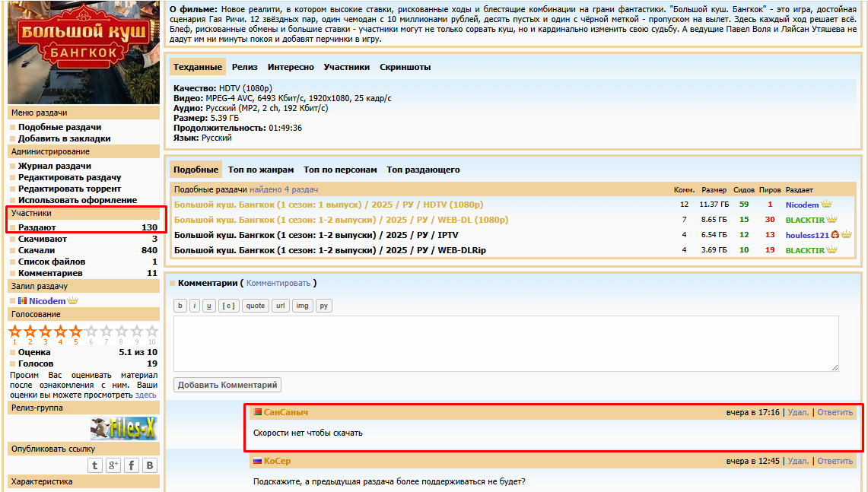Open the Редактировать торрент admin link
This screenshot has height=492, width=868.
coord(69,189)
